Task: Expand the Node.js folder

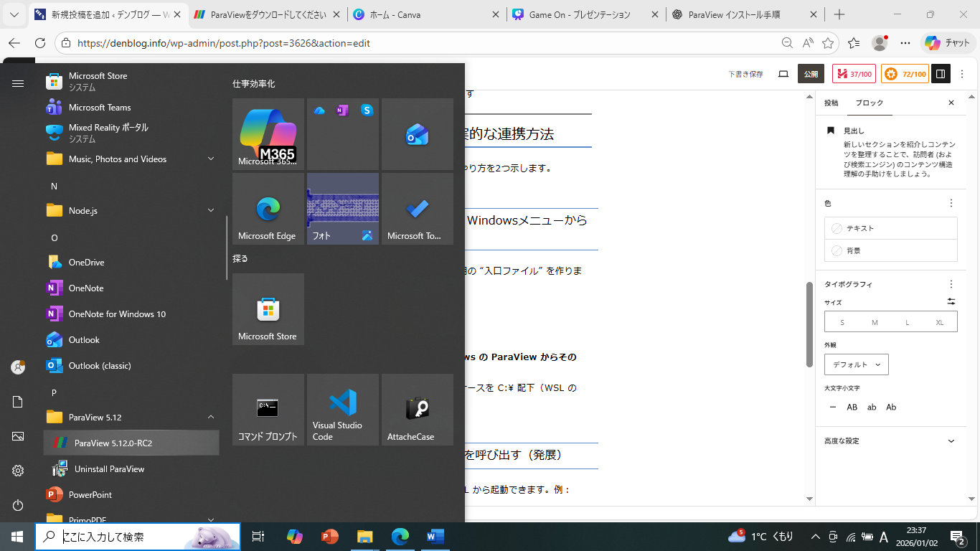Action: 211,210
